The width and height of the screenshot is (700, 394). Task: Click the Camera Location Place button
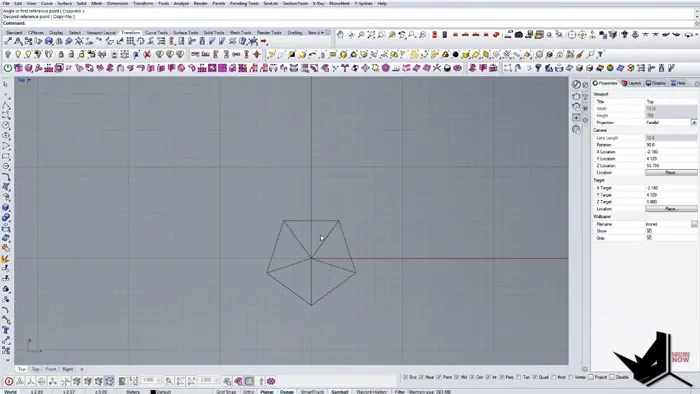click(x=671, y=173)
